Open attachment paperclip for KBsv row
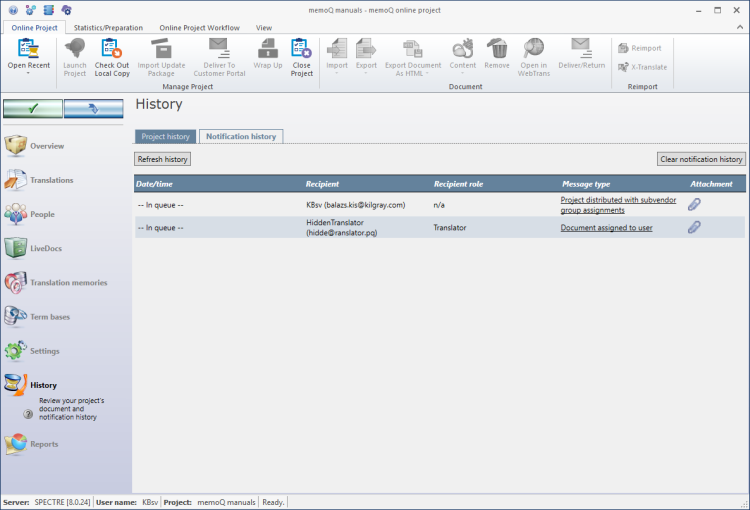The height and width of the screenshot is (510, 750). 694,204
